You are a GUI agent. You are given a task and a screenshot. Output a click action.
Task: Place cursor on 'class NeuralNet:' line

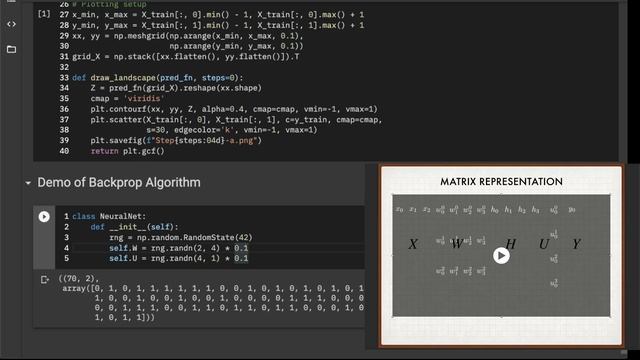(109, 216)
